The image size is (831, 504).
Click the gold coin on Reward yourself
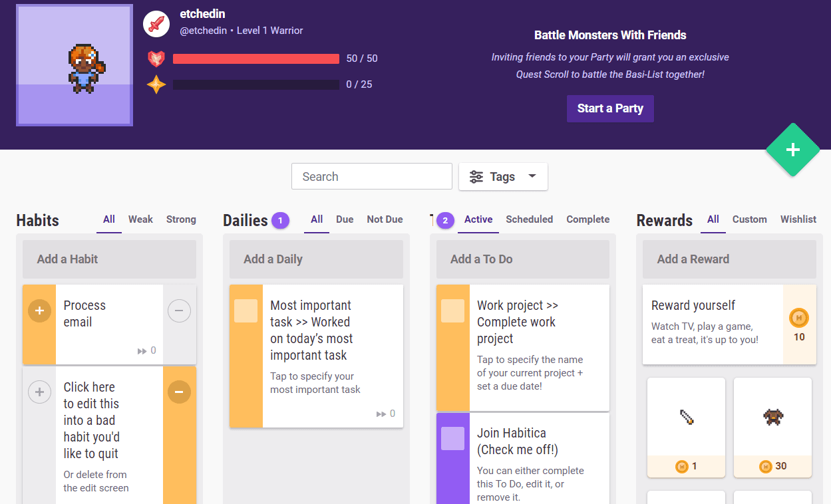coord(799,318)
